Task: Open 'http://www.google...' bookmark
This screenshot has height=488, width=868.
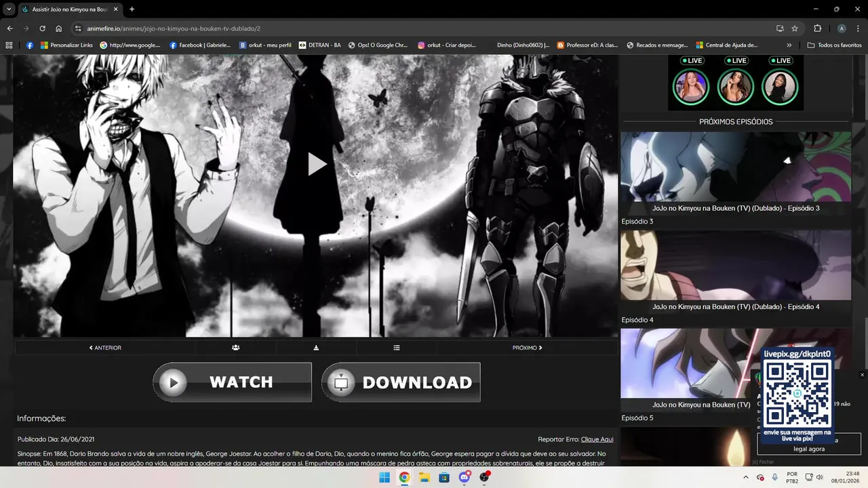Action: tap(130, 45)
